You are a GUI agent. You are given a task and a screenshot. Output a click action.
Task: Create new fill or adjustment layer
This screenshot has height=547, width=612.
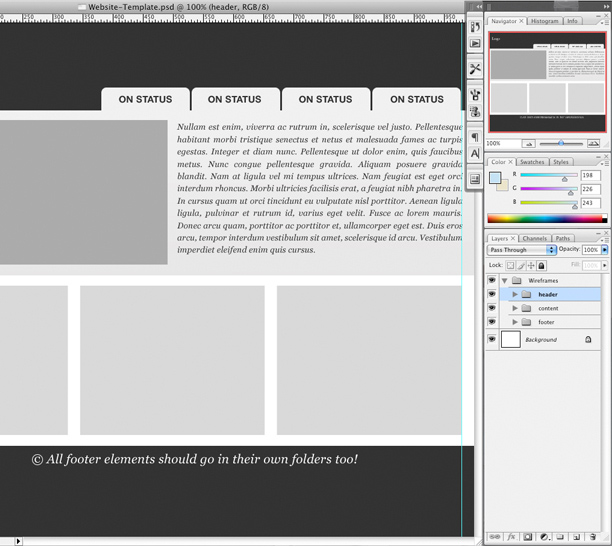[545, 537]
